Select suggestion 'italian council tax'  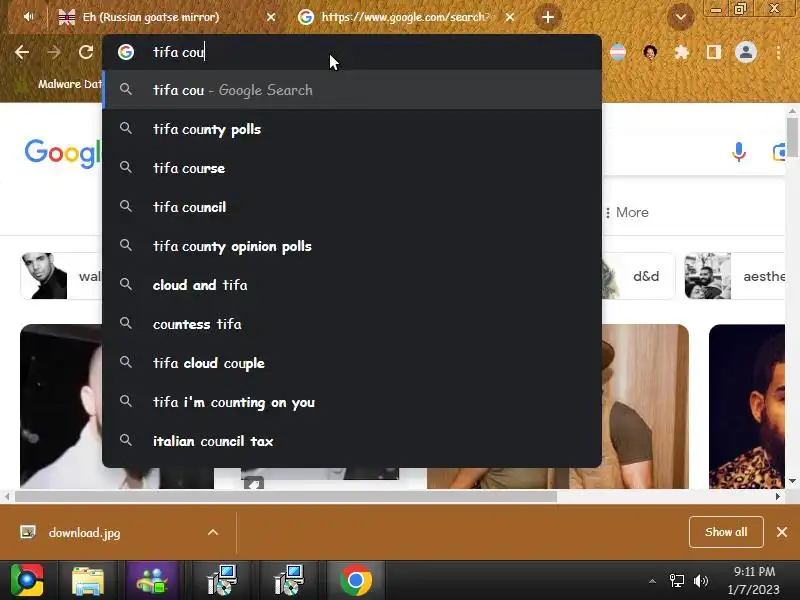point(352,441)
